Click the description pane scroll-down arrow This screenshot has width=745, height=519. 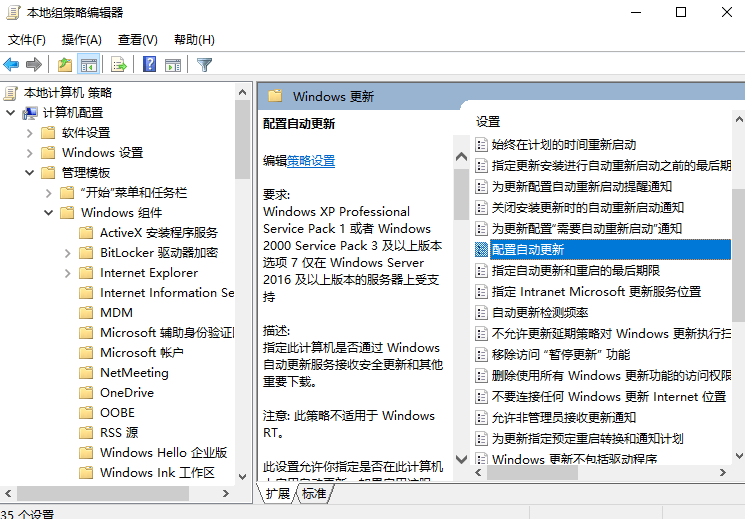pyautogui.click(x=461, y=460)
